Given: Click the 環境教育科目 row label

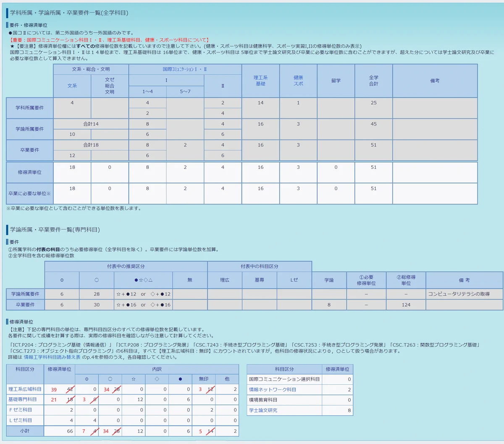Looking at the screenshot, I should coord(284,400).
